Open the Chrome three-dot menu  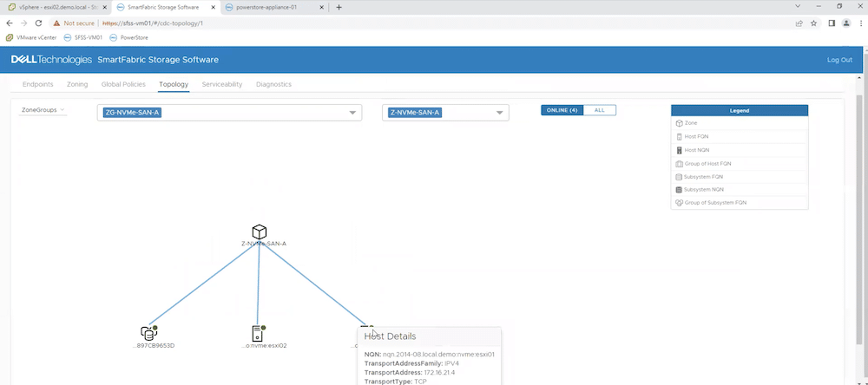click(x=861, y=23)
